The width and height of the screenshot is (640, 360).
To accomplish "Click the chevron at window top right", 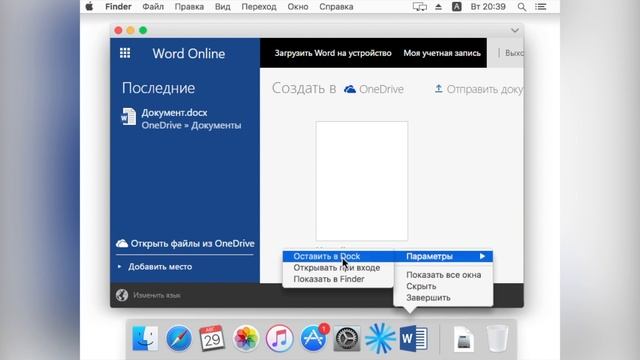I will point(515,30).
